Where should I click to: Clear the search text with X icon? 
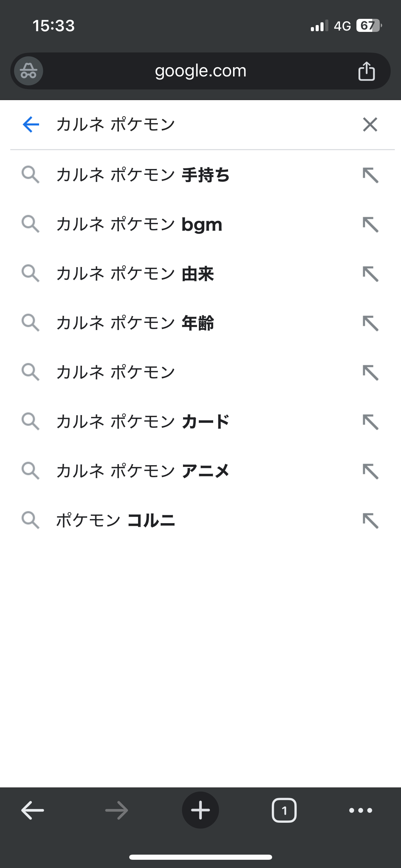point(370,124)
